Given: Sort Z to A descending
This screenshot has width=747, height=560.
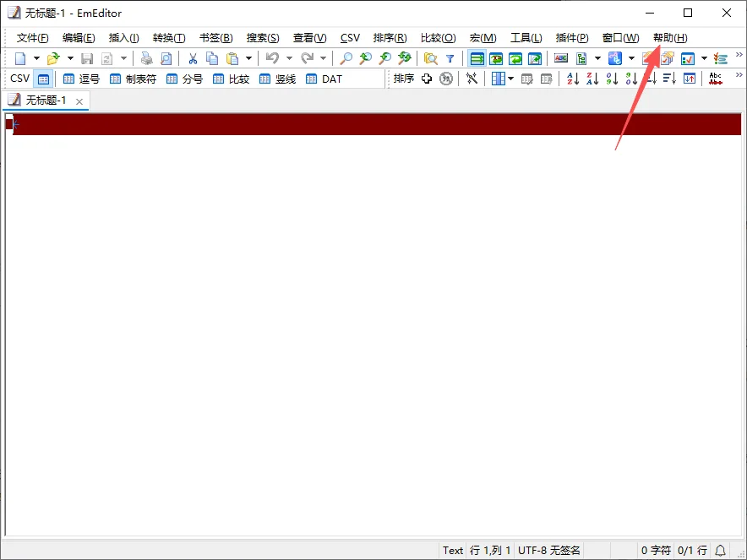Looking at the screenshot, I should click(x=592, y=79).
